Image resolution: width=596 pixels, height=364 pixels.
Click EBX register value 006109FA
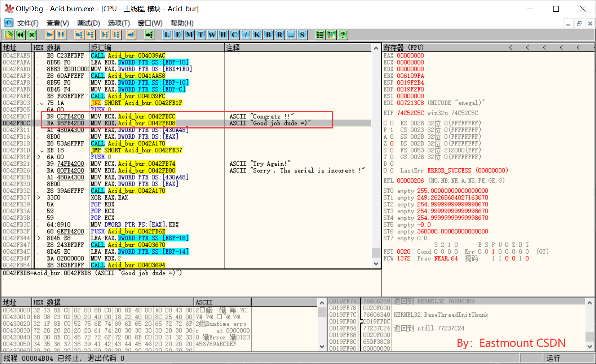click(x=410, y=76)
